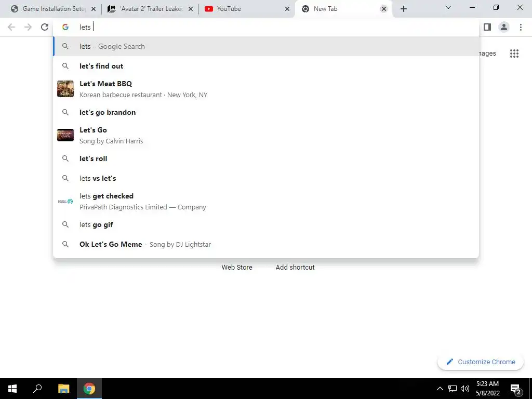This screenshot has height=399, width=532.
Task: Reload the current page
Action: [45, 27]
